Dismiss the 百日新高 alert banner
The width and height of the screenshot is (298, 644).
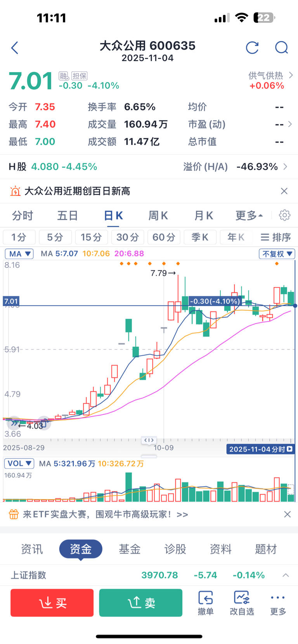coord(284,191)
